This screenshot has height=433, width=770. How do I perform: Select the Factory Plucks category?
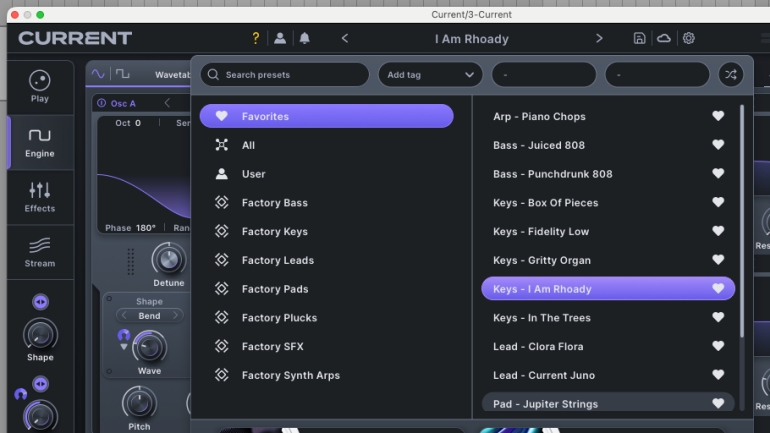(327, 318)
